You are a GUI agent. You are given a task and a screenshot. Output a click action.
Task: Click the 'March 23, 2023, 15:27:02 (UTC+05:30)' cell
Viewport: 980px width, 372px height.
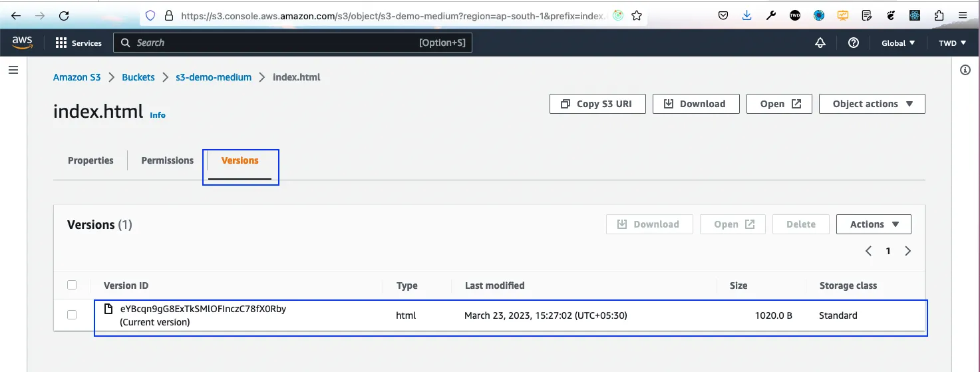tap(546, 315)
